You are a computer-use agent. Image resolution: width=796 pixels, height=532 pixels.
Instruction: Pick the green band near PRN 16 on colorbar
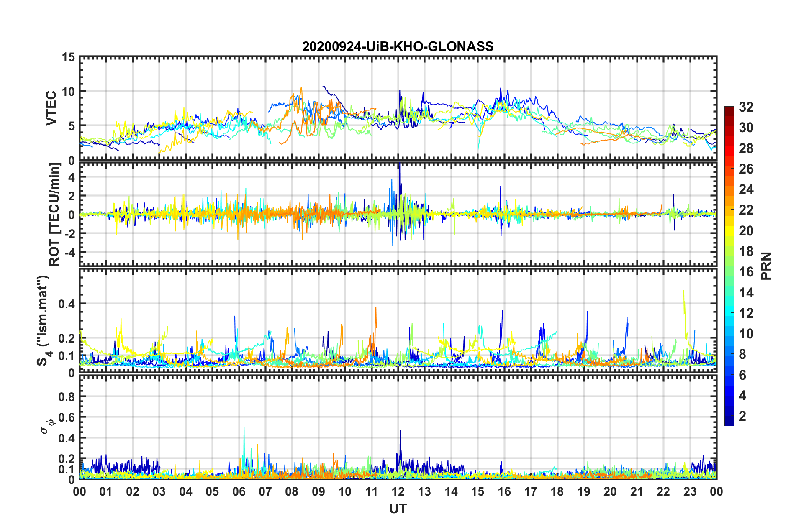pyautogui.click(x=729, y=272)
